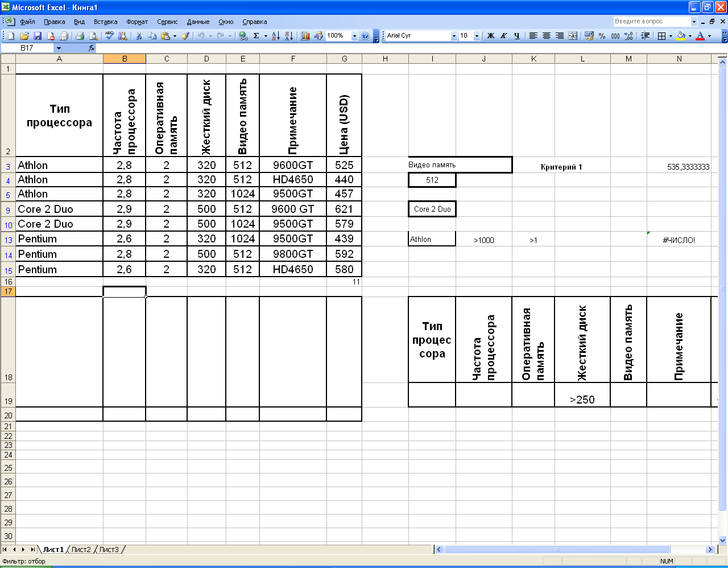
Task: Insert hyperlink with the globe icon
Action: (x=243, y=36)
